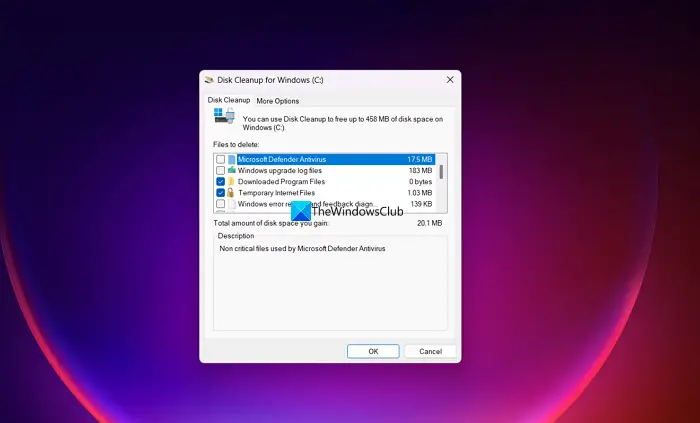The width and height of the screenshot is (700, 423).
Task: Click the 20.1 MB total gain value
Action: click(x=429, y=223)
